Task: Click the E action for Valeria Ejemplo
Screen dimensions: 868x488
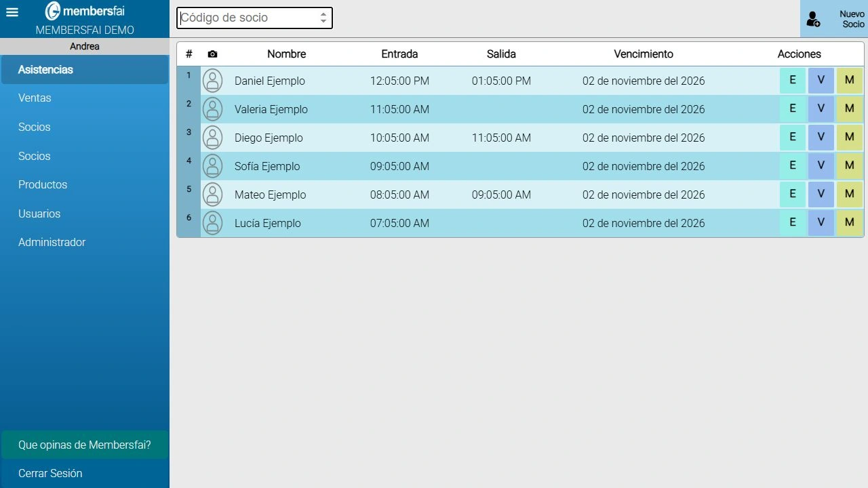Action: click(792, 109)
